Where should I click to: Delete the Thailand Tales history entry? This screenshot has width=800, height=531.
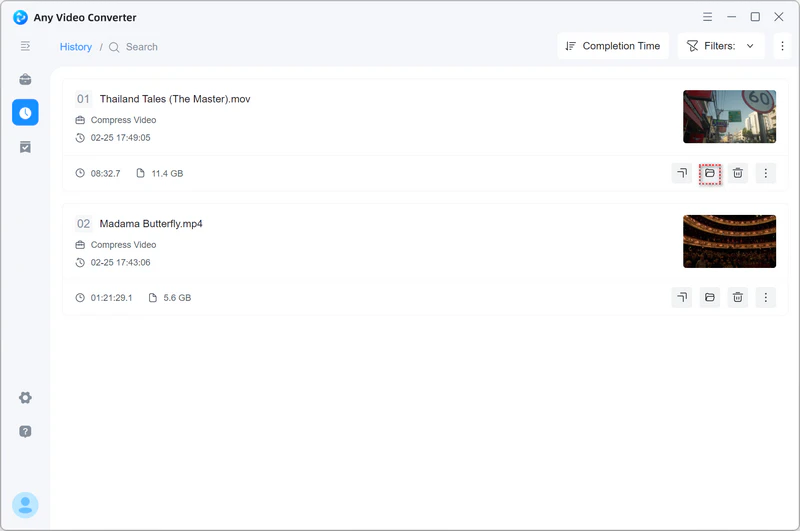(737, 173)
